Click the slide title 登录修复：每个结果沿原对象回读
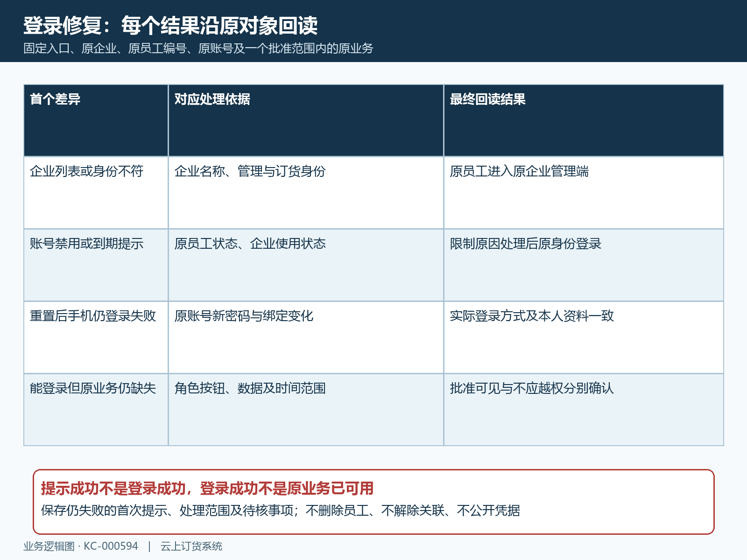Screen dimensions: 747x560 click(x=170, y=25)
